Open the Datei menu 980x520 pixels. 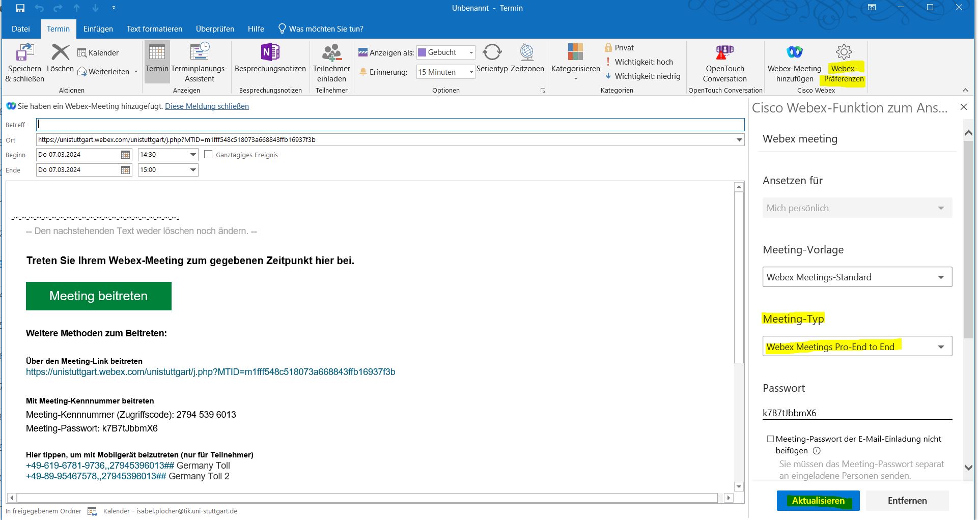21,29
